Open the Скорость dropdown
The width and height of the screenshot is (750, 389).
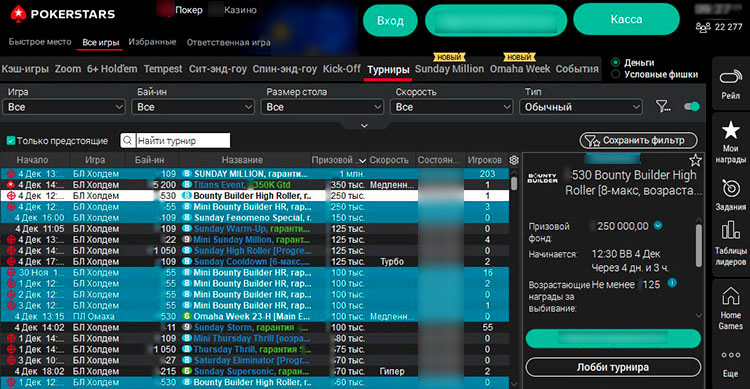(x=452, y=107)
